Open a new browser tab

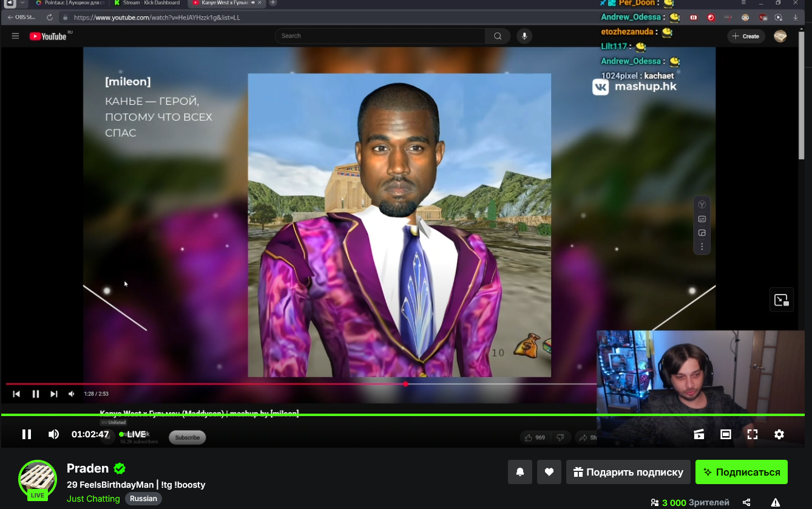pos(273,3)
